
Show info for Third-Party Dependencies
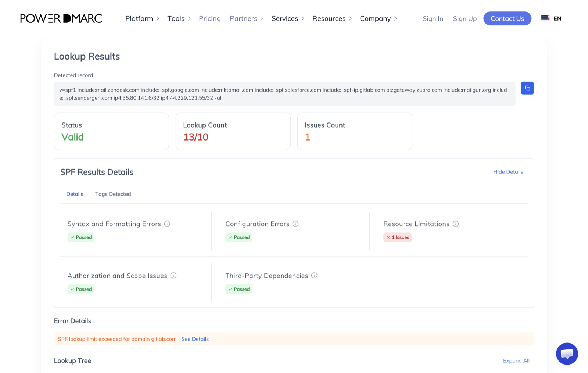coord(314,276)
